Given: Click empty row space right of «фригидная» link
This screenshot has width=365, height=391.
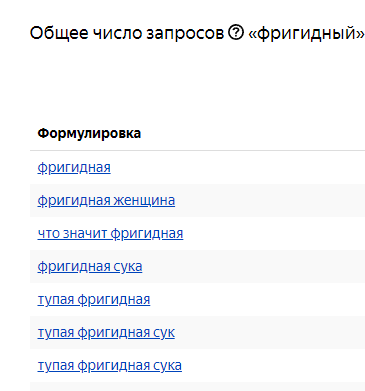Looking at the screenshot, I should coord(237,167).
